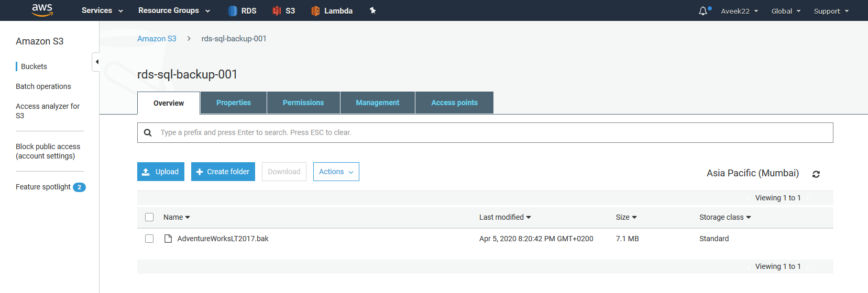
Task: Click the Apr 5, 2020 modified date cell
Action: pos(536,239)
